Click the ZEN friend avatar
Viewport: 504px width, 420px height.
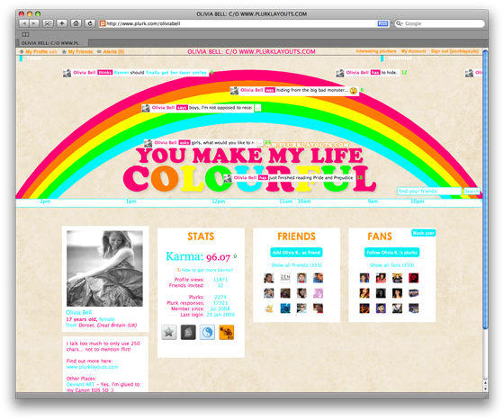point(285,278)
